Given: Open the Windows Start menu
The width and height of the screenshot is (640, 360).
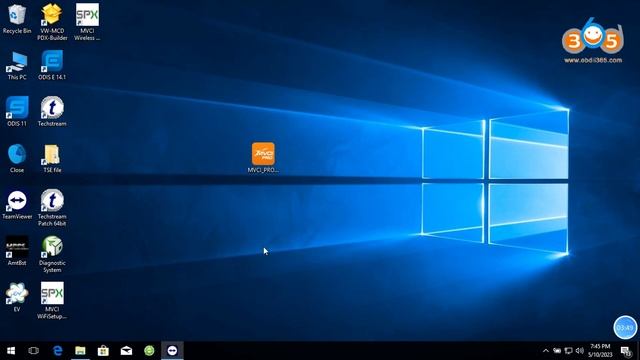Looking at the screenshot, I should pyautogui.click(x=11, y=351).
